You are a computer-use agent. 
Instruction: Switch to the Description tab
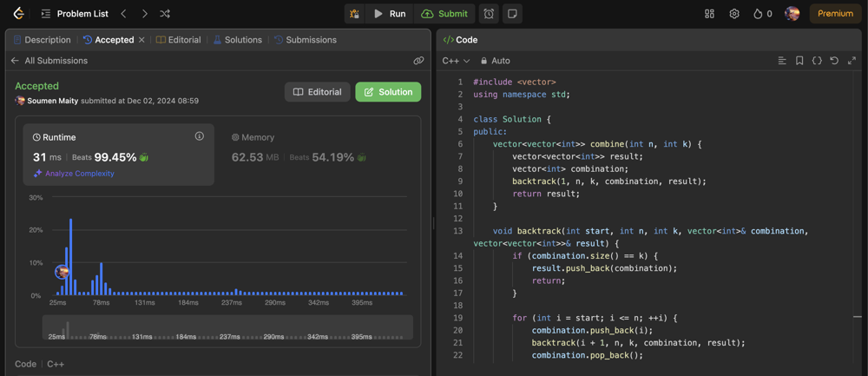click(42, 40)
